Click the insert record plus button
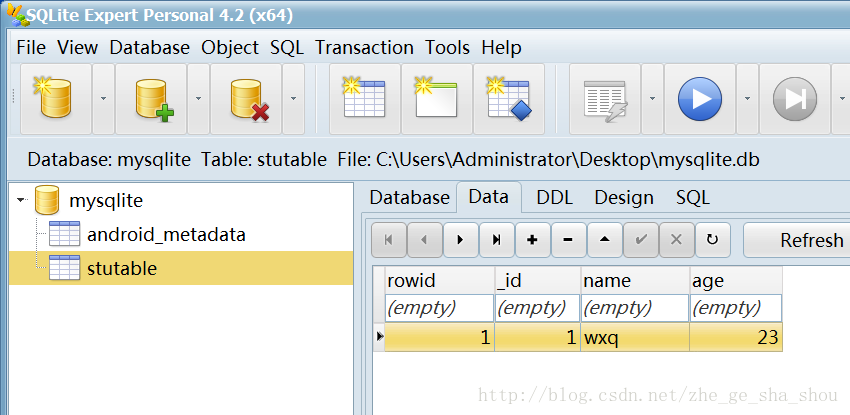This screenshot has height=415, width=850. 532,240
